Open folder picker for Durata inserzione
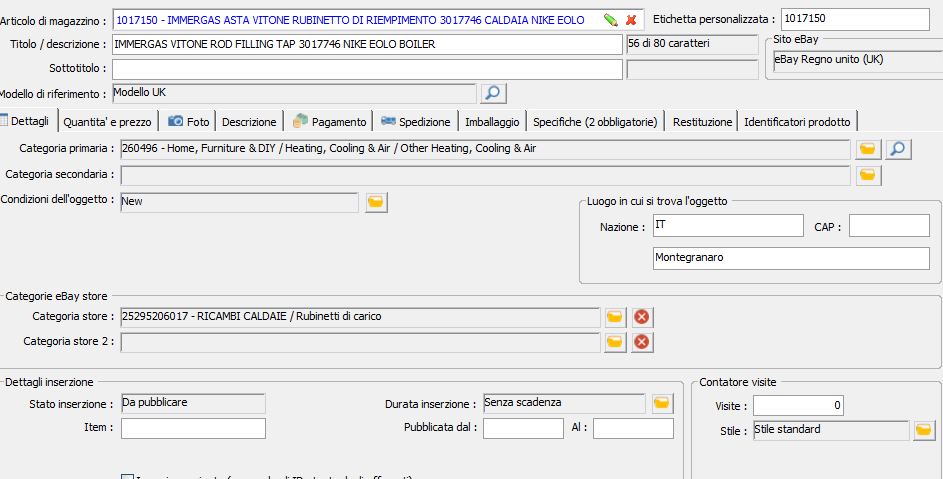 (x=662, y=403)
